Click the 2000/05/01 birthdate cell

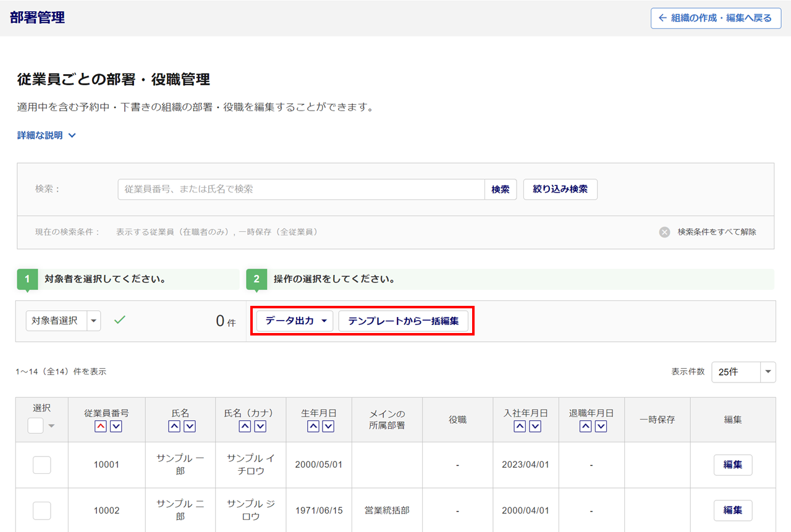(319, 465)
